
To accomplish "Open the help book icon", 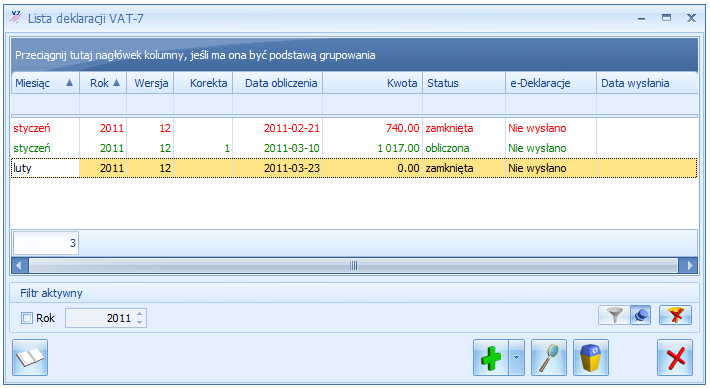I will pyautogui.click(x=30, y=358).
